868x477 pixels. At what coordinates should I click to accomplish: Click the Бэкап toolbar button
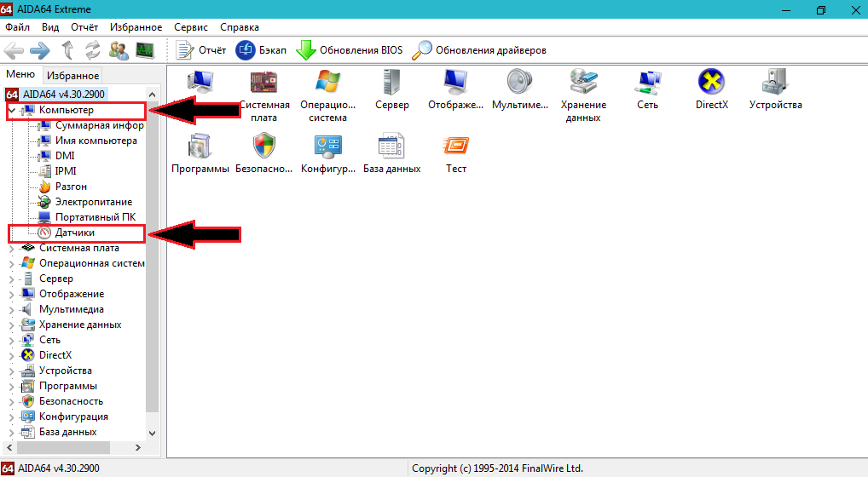261,50
